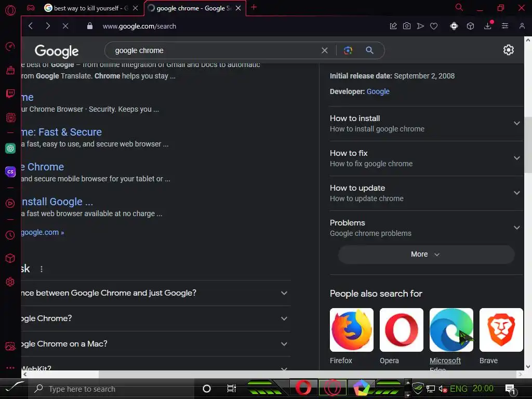Viewport: 532px width, 399px height.
Task: Click the Google search magnifier button
Action: pyautogui.click(x=369, y=50)
